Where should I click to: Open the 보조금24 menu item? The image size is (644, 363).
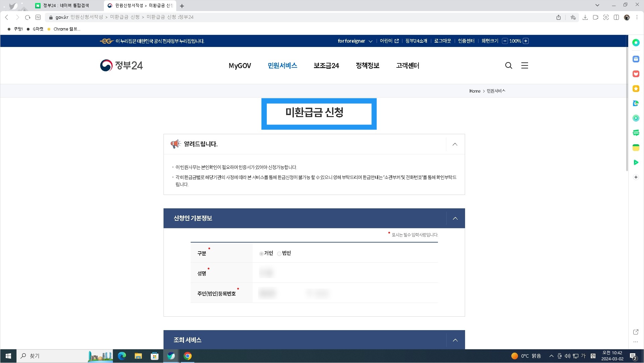[326, 65]
